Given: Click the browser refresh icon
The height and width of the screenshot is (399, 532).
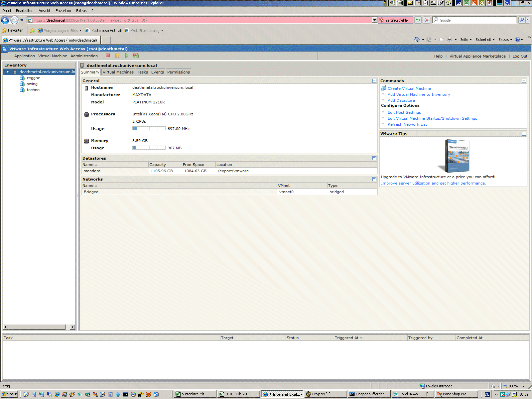Looking at the screenshot, I should (418, 20).
